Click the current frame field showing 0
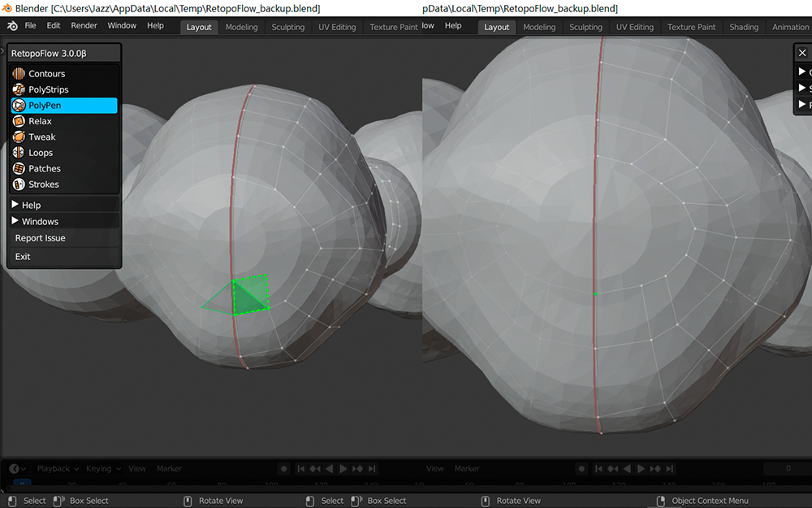 [788, 469]
